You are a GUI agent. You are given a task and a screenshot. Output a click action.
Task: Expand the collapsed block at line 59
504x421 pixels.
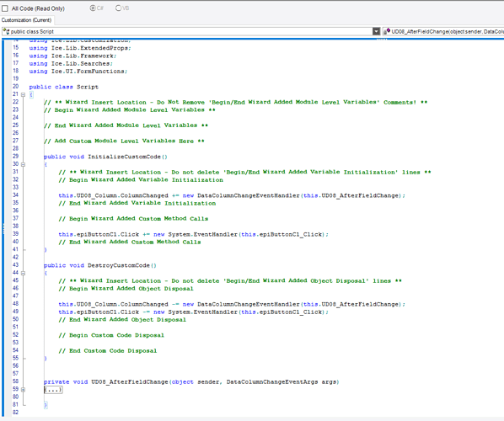(x=23, y=390)
